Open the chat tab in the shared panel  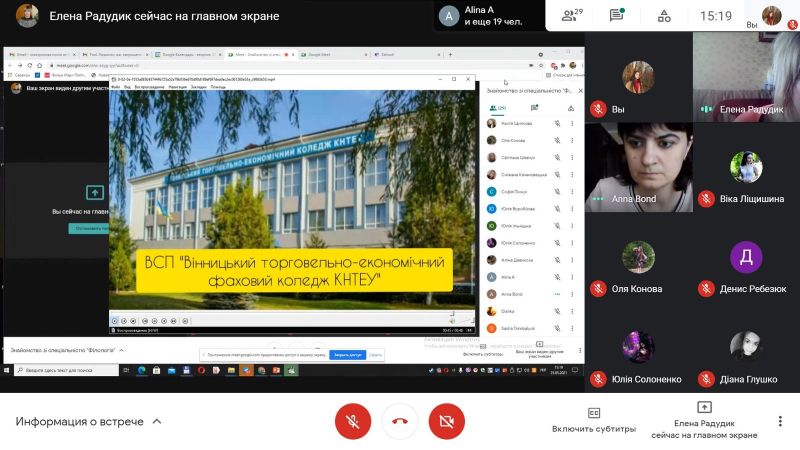tap(534, 108)
